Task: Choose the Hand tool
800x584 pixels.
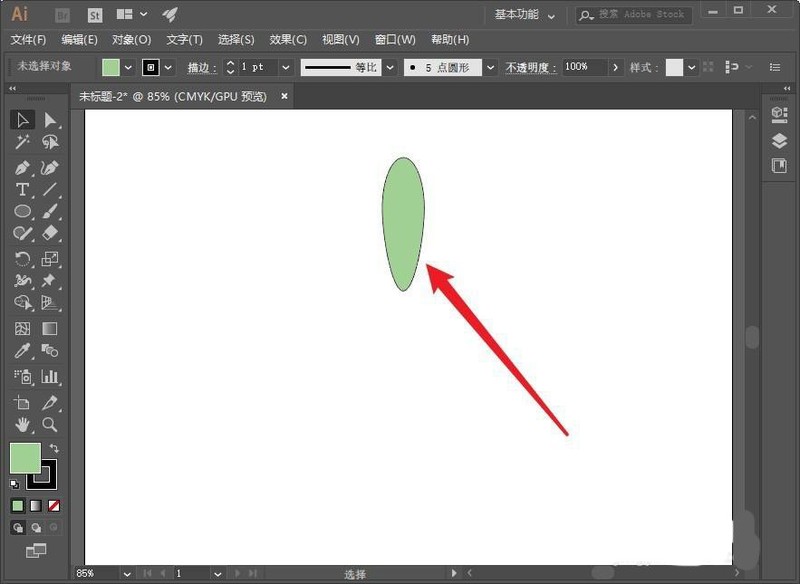Action: coord(22,424)
